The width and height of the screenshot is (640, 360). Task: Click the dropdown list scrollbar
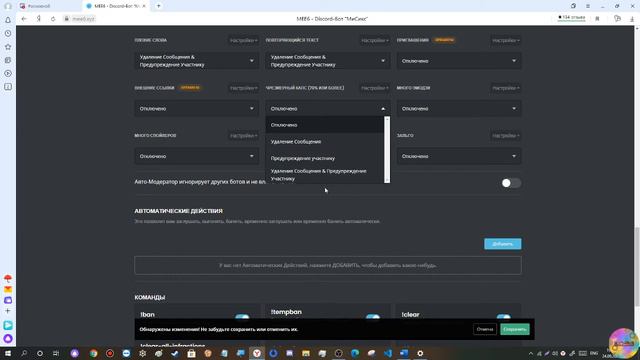coord(387,149)
